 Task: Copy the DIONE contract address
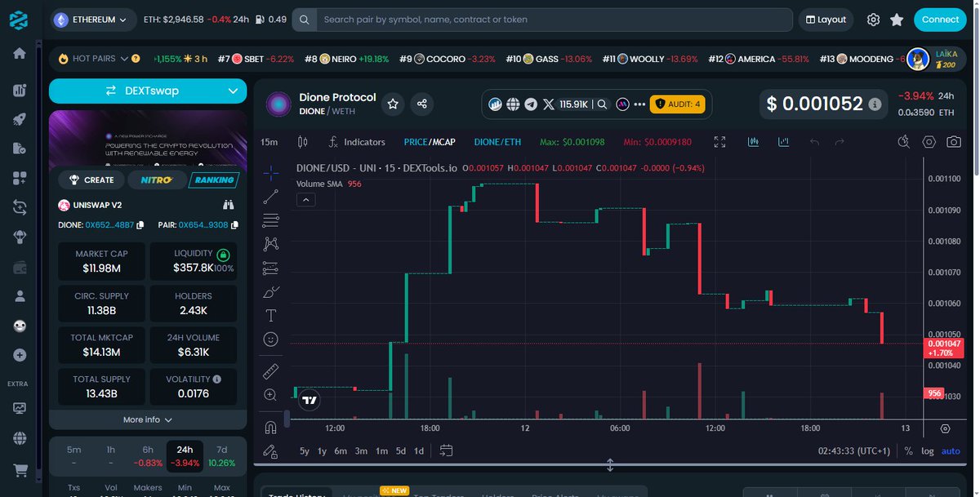140,224
